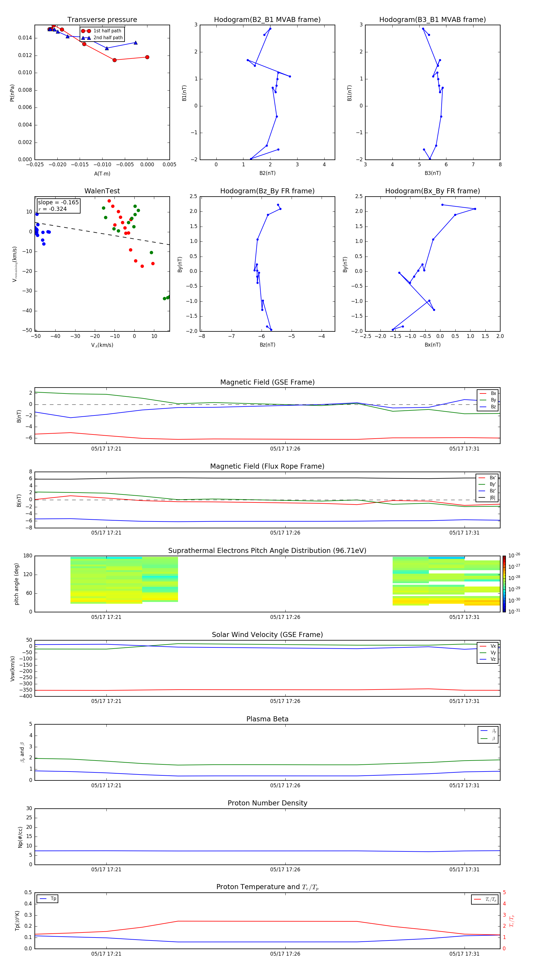This screenshot has height=980, width=535.
Task: Click 'Hodogram(Bz_By FR frame)' title
Action: [x=267, y=191]
